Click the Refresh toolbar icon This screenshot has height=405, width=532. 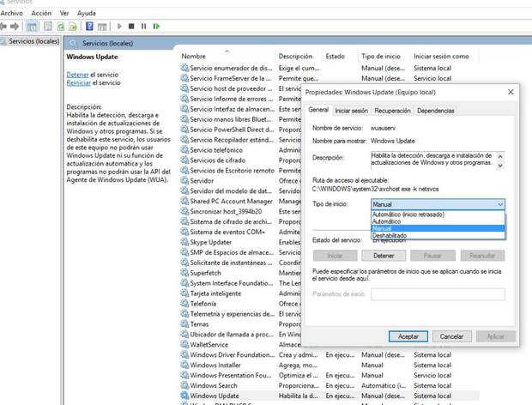[61, 27]
